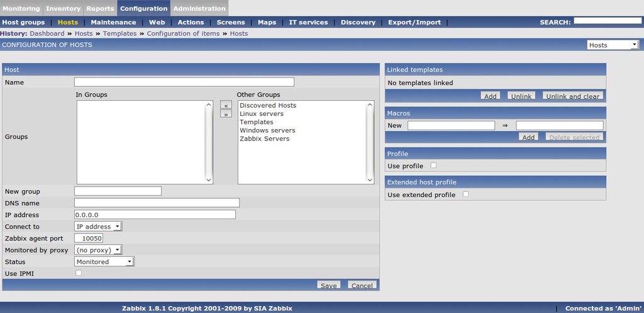Switch to the Monitoring tab

(x=21, y=8)
